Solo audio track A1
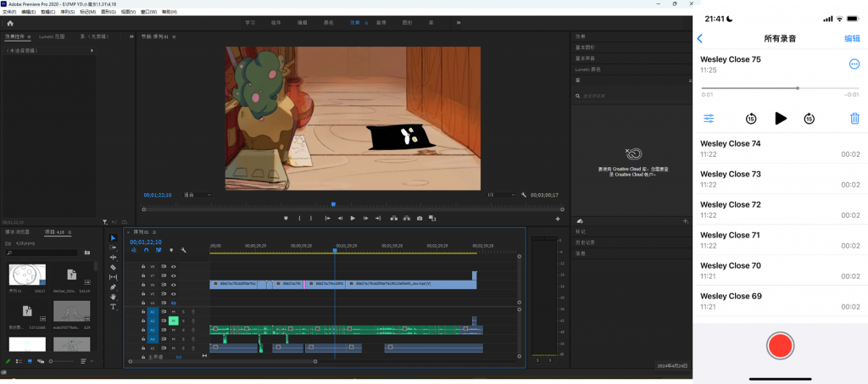The image size is (868, 384). (x=183, y=312)
